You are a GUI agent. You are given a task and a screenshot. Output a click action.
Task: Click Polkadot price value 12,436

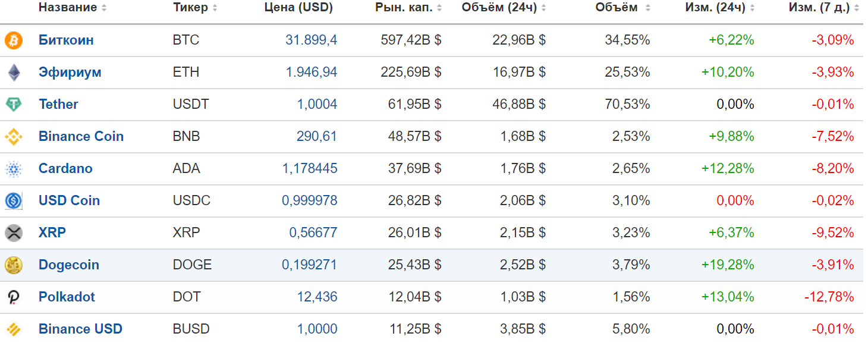click(317, 297)
